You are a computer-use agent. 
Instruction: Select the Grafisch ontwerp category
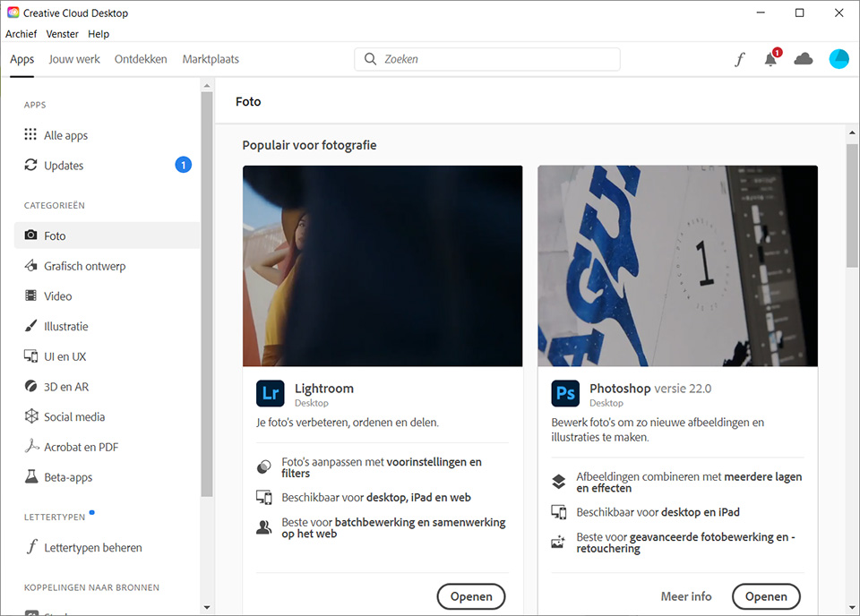click(107, 266)
